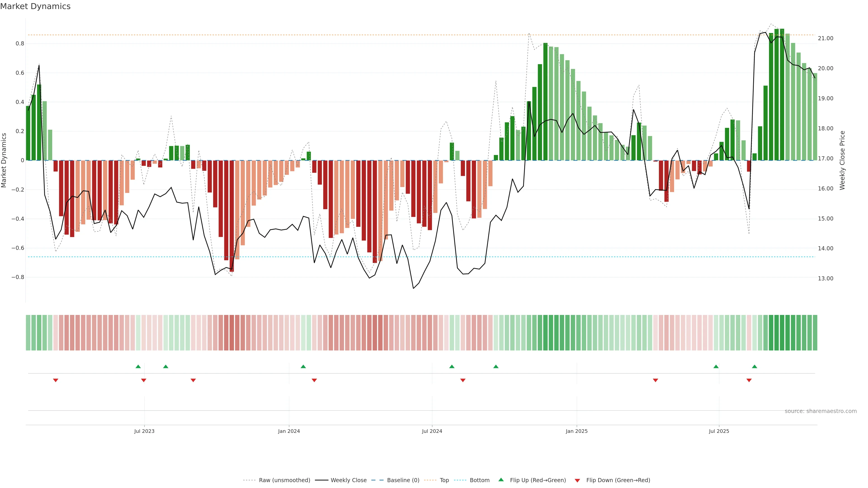
Task: Click the Weekly Close Price axis title
Action: tap(842, 160)
